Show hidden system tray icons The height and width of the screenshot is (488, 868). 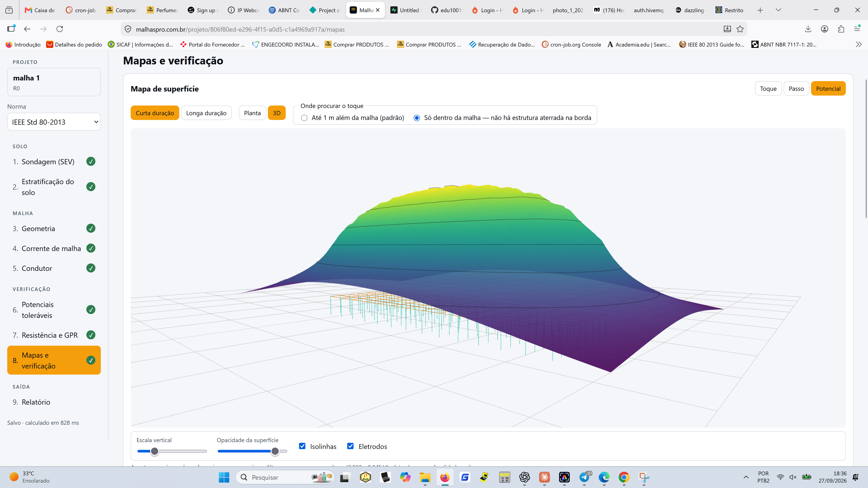[746, 477]
